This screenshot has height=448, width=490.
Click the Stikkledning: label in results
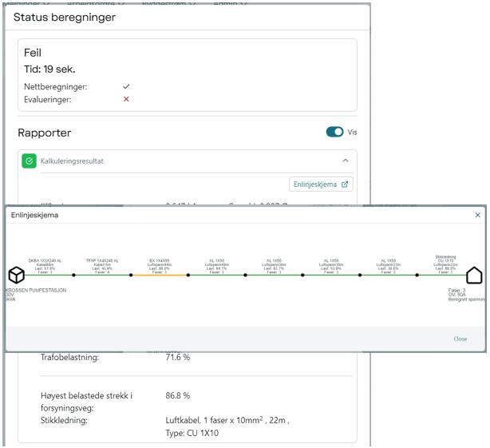(x=64, y=420)
